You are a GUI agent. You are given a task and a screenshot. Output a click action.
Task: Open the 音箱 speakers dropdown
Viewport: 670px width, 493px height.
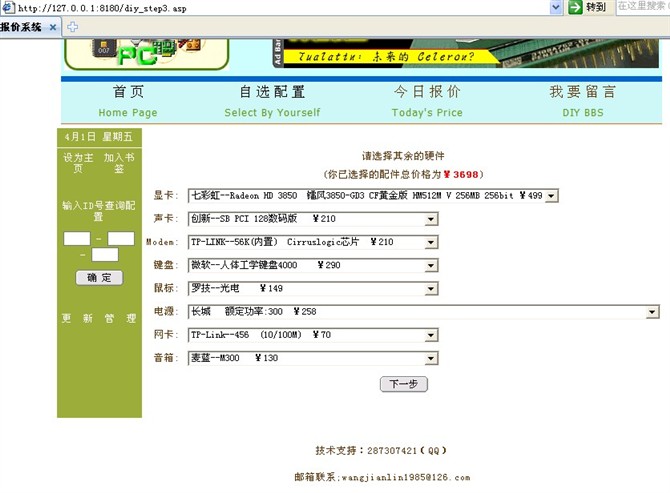pos(313,358)
